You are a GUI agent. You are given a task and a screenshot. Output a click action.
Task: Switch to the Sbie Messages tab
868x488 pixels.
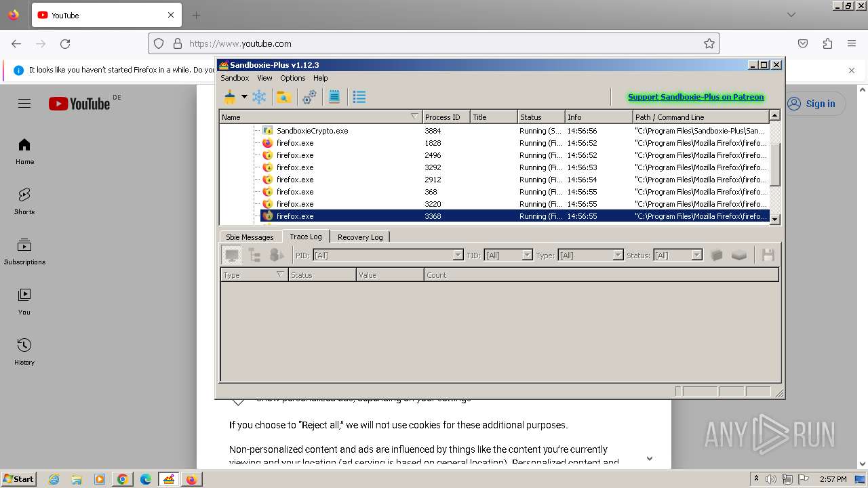coord(250,237)
